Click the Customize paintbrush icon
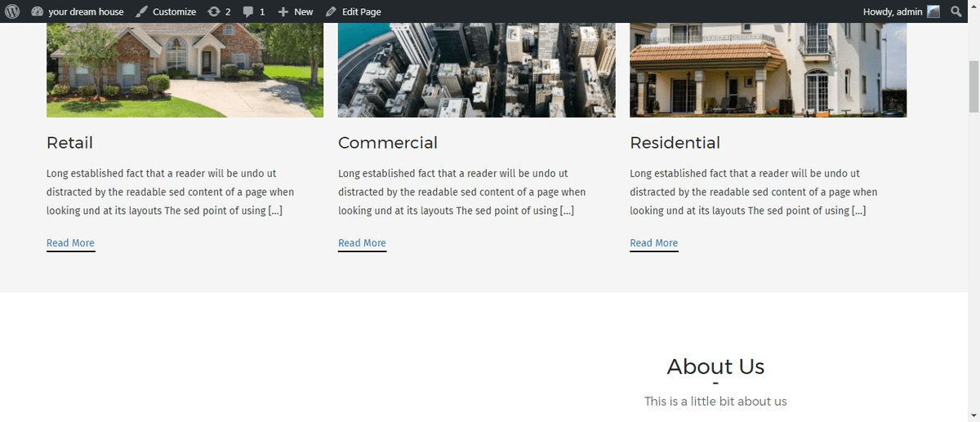Image resolution: width=980 pixels, height=422 pixels. (x=142, y=11)
